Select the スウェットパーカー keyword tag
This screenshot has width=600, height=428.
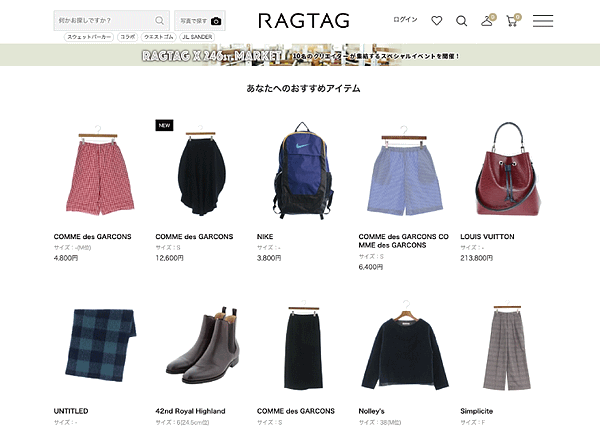tap(89, 37)
